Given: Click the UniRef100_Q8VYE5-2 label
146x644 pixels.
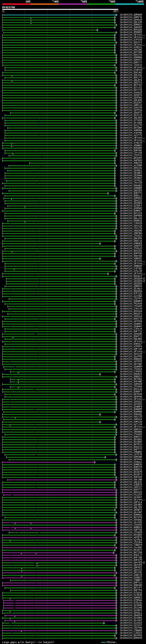Looking at the screenshot, I should click(x=132, y=562).
